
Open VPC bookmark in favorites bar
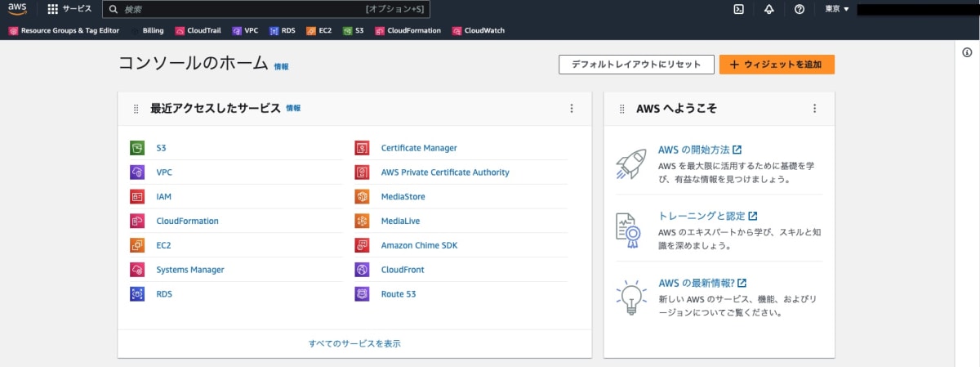(x=245, y=30)
